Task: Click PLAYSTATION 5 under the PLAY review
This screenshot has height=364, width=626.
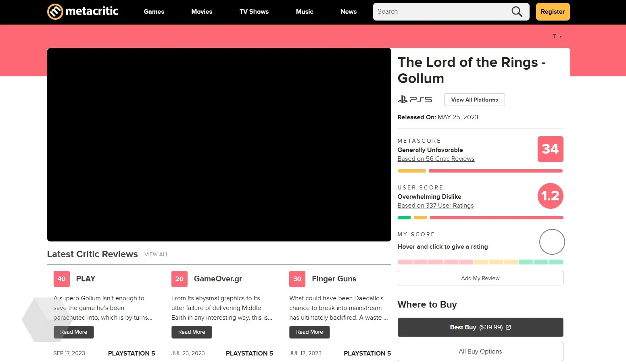Action: pos(131,354)
